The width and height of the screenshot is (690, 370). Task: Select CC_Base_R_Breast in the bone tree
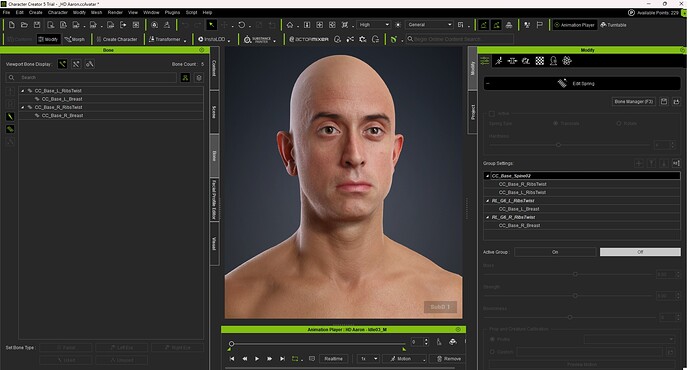coord(62,116)
